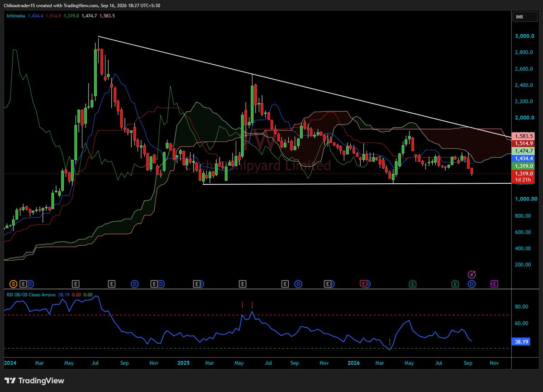543x392 pixels.
Task: Click the 1,583.5 price tag on price axis
Action: pos(524,136)
